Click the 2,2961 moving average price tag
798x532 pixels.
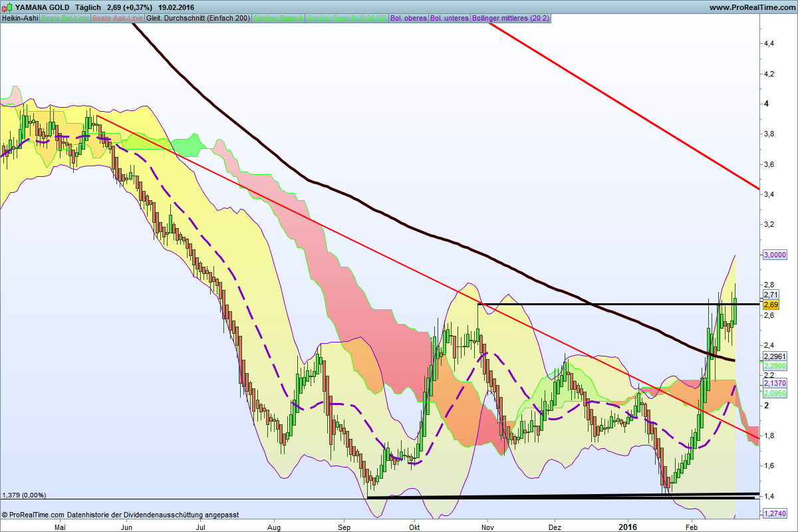coord(775,356)
